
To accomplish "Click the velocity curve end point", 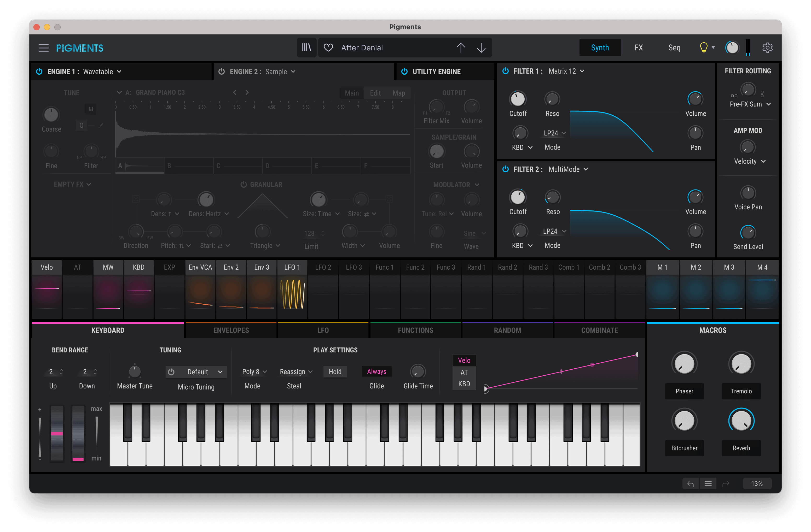I will point(637,354).
